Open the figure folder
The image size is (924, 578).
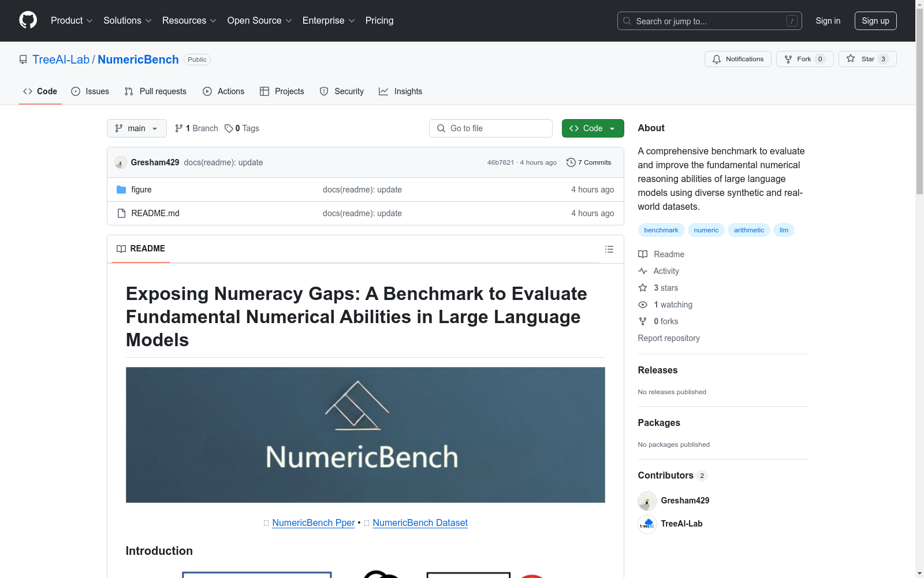pos(141,190)
